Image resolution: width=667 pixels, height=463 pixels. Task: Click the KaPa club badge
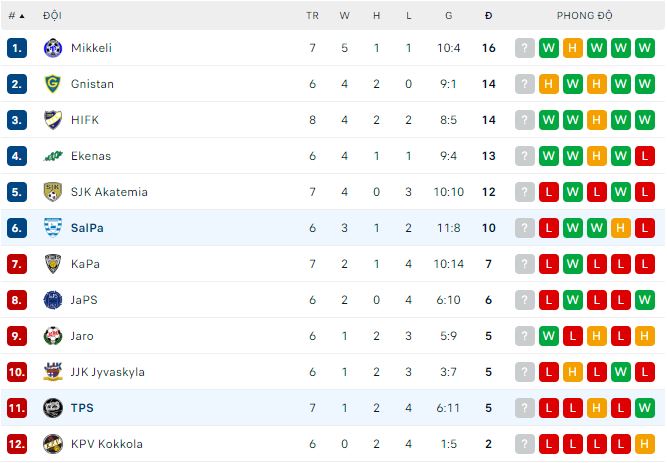[x=53, y=264]
